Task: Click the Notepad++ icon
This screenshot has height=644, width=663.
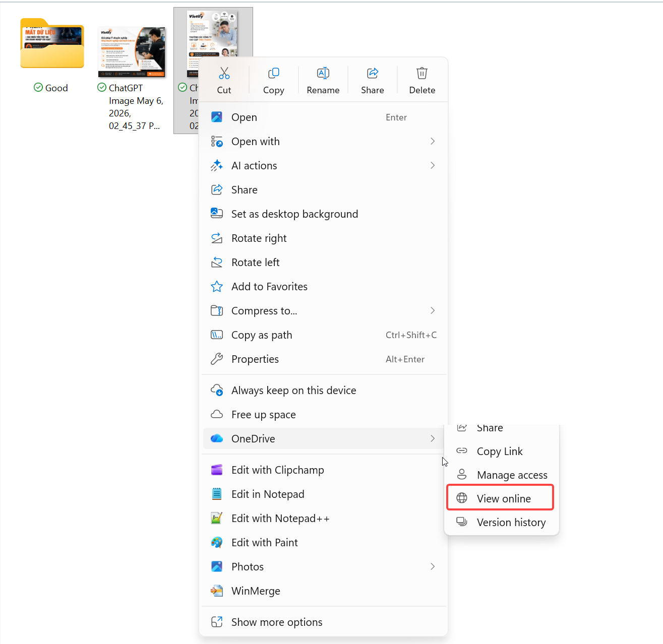Action: coord(217,518)
